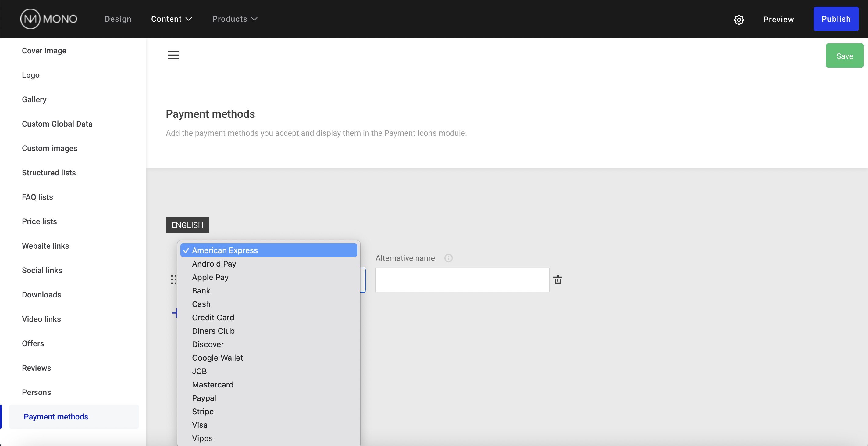Open Reviews in sidebar
Image resolution: width=868 pixels, height=446 pixels.
(36, 368)
